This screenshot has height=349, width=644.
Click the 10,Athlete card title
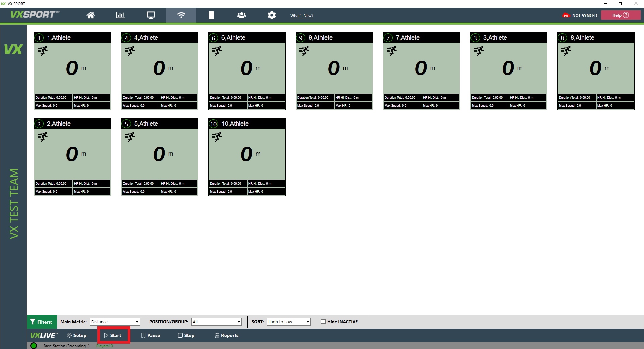235,124
